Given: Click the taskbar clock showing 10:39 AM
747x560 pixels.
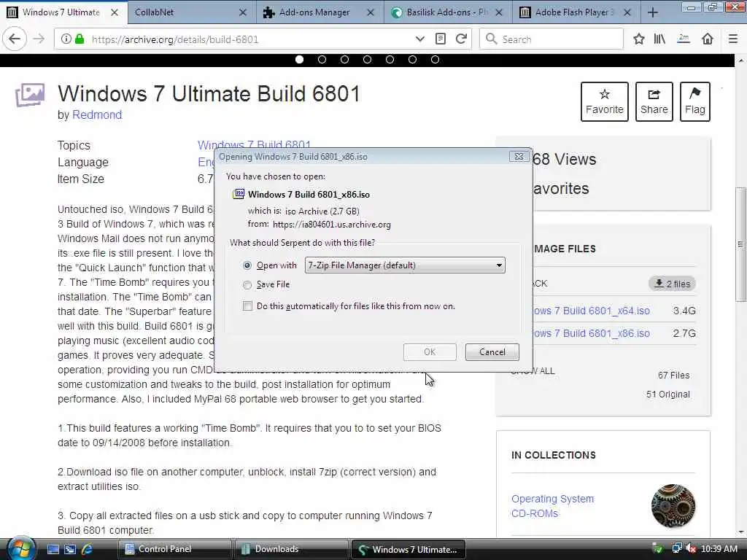Looking at the screenshot, I should pos(719,548).
